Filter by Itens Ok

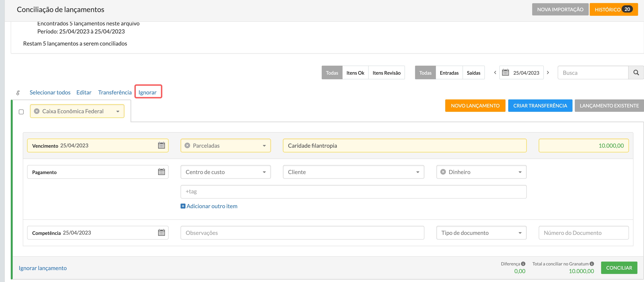click(x=355, y=73)
